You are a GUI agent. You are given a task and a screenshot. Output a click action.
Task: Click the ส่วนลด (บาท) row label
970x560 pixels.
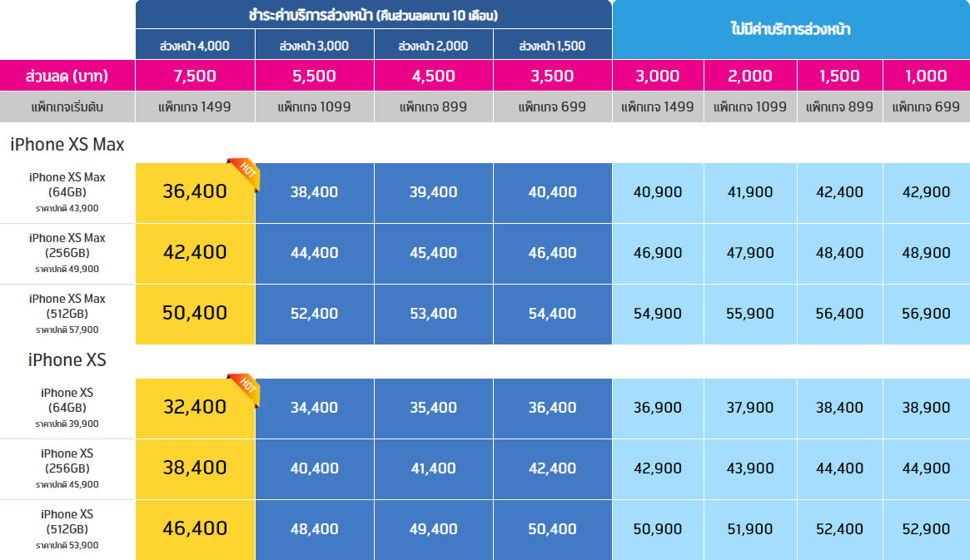pos(67,76)
